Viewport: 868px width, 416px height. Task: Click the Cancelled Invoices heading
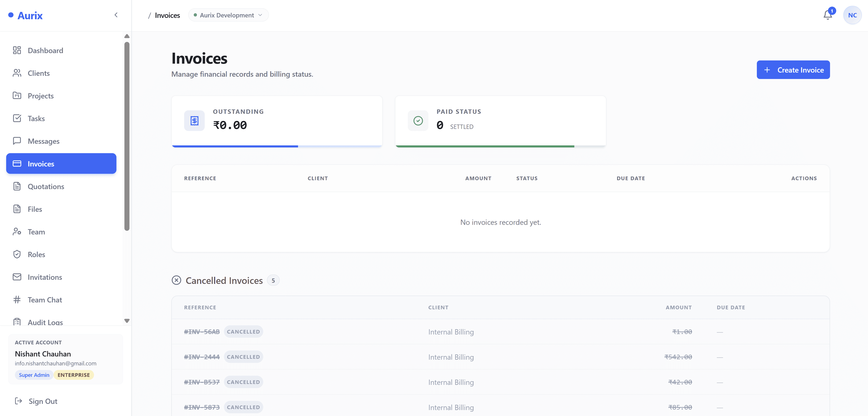(224, 280)
